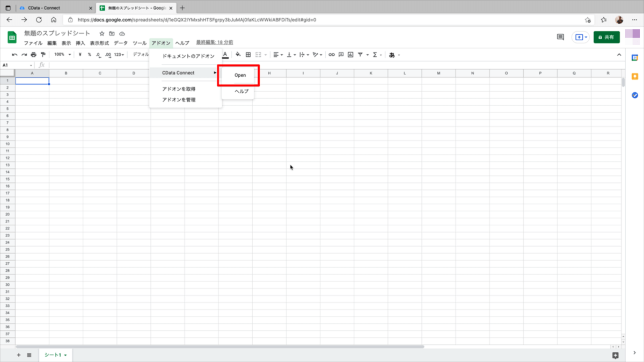Select row header 10
The width and height of the screenshot is (644, 362).
pos(8,144)
